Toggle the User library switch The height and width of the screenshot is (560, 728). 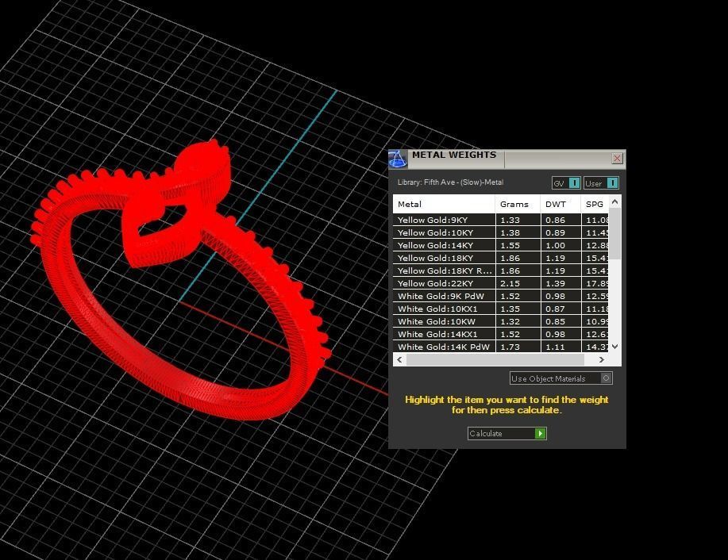click(x=601, y=183)
